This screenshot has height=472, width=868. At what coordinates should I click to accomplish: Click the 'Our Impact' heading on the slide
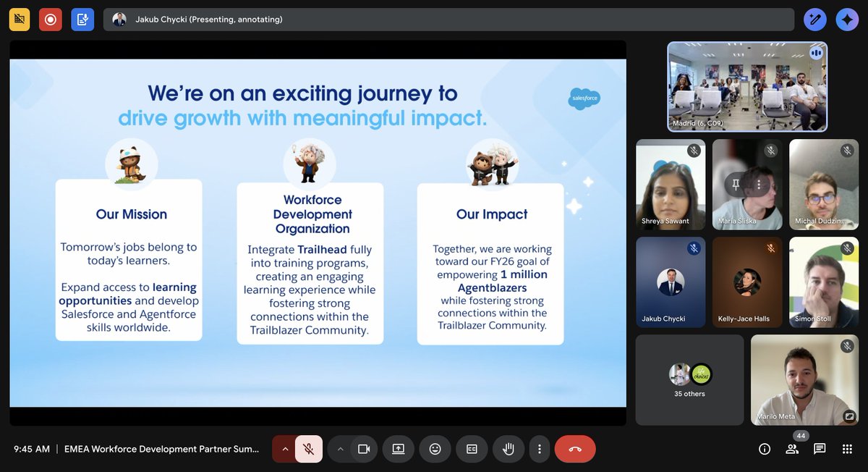[492, 214]
